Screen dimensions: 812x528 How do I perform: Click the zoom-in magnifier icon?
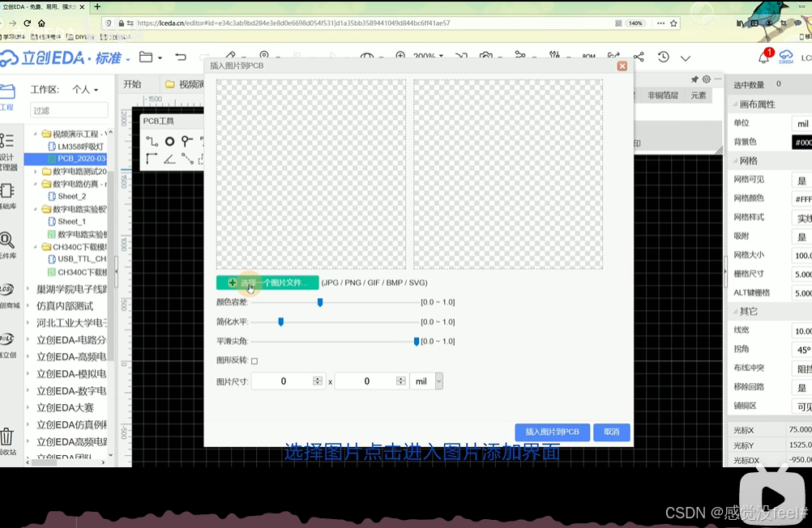tap(400, 55)
